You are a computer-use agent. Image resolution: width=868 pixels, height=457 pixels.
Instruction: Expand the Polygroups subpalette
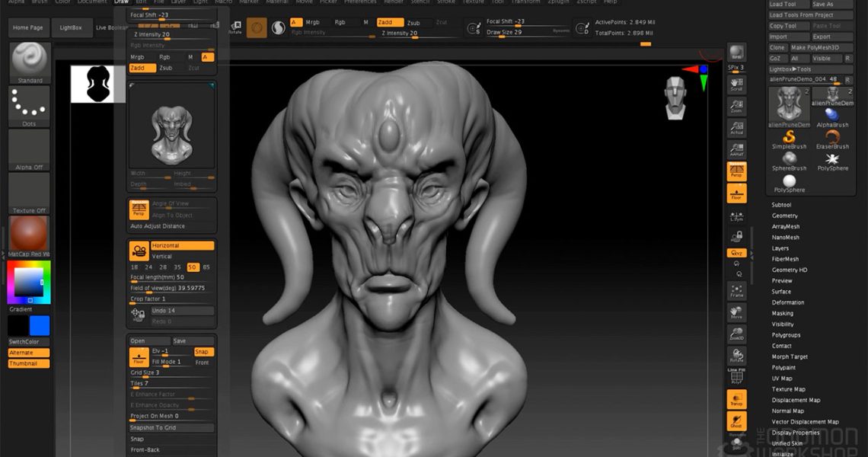click(x=787, y=334)
